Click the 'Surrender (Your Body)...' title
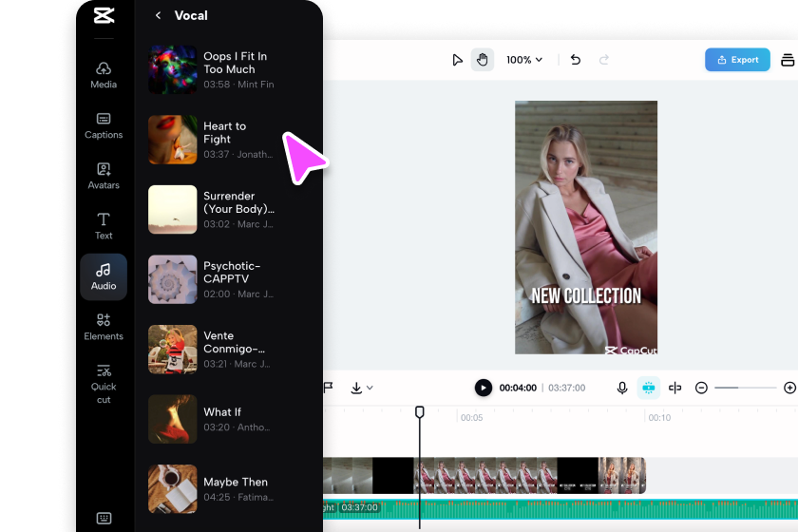This screenshot has height=532, width=798. (238, 202)
